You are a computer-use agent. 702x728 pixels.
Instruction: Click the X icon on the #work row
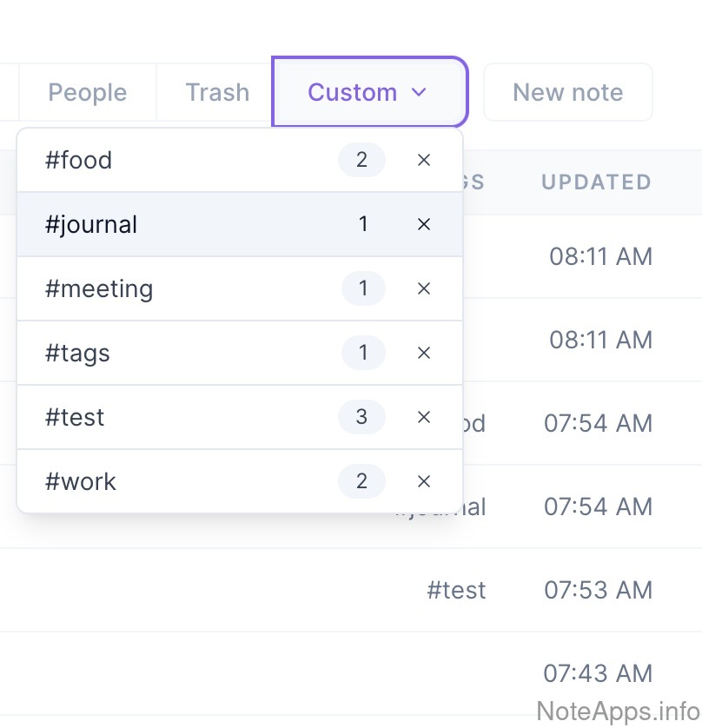click(x=424, y=481)
